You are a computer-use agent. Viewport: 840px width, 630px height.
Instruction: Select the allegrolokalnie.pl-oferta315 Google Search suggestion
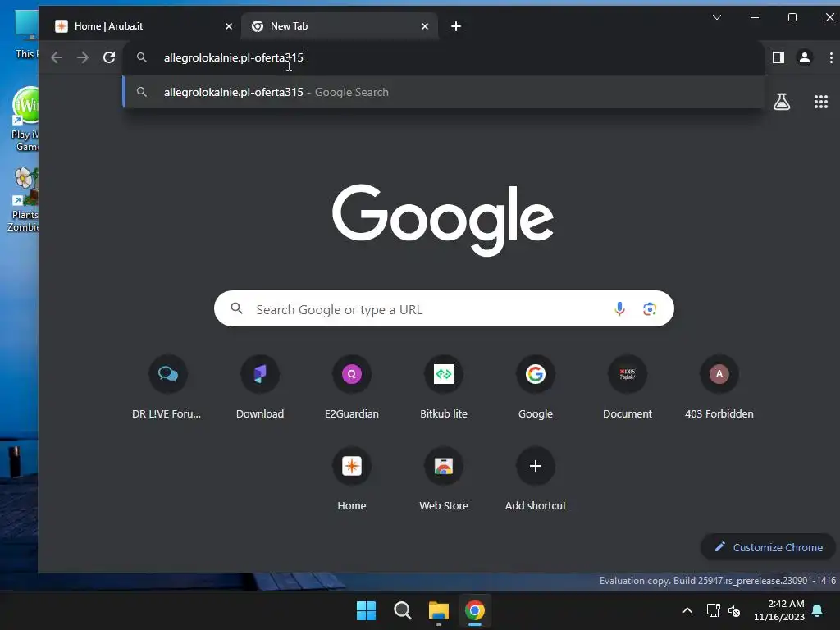(444, 92)
